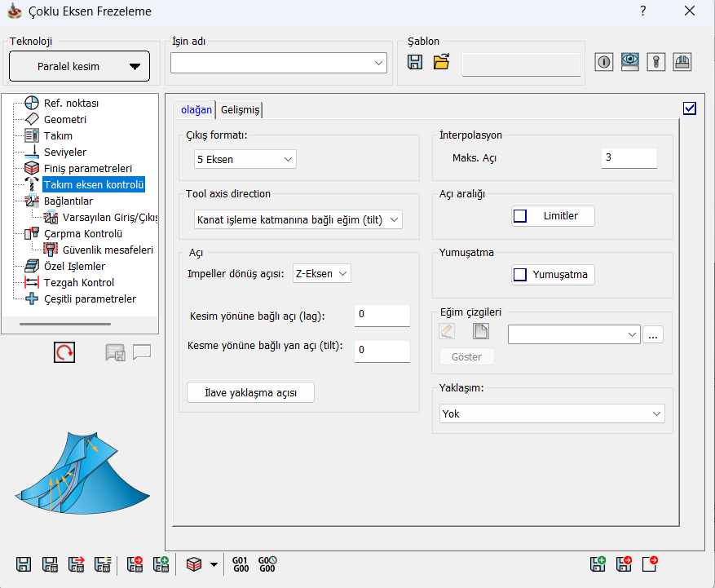
Task: Click the Maks. Açı input field
Action: [629, 157]
